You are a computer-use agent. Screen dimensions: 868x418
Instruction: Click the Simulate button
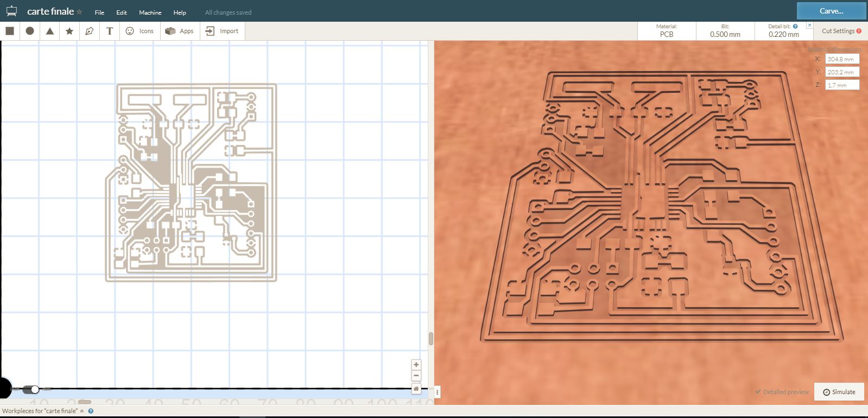tap(839, 392)
